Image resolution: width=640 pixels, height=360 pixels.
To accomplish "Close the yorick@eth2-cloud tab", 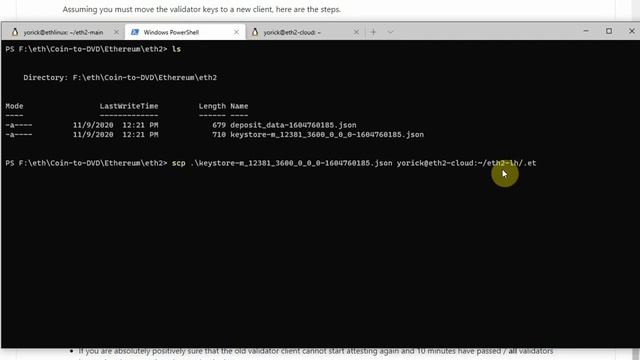I will (356, 32).
